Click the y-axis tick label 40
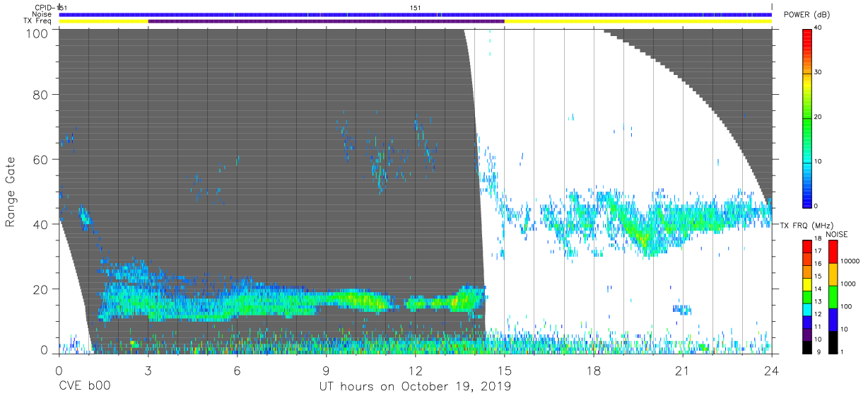This screenshot has height=401, width=868. click(40, 224)
